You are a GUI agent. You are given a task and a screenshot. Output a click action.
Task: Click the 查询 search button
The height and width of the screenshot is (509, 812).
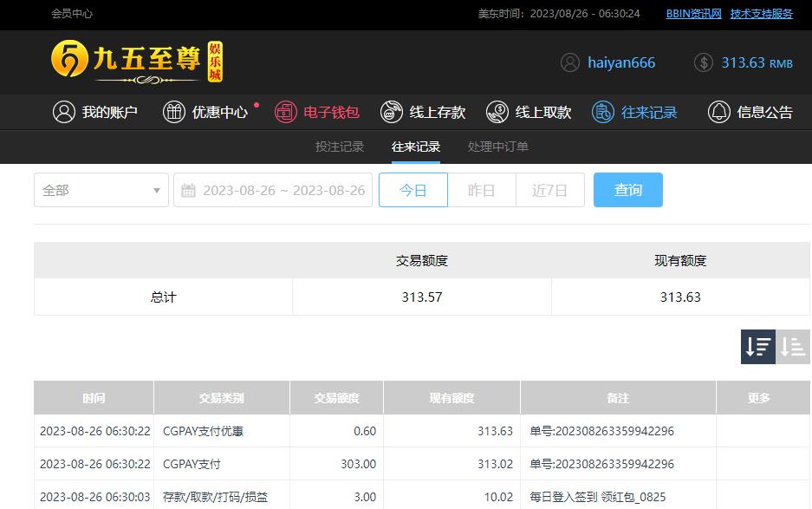point(628,190)
